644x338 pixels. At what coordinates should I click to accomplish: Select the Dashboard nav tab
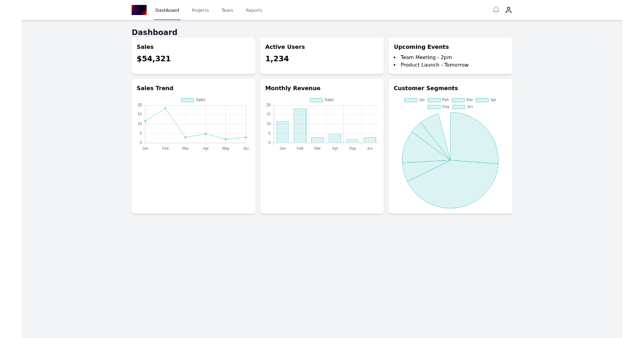167,10
